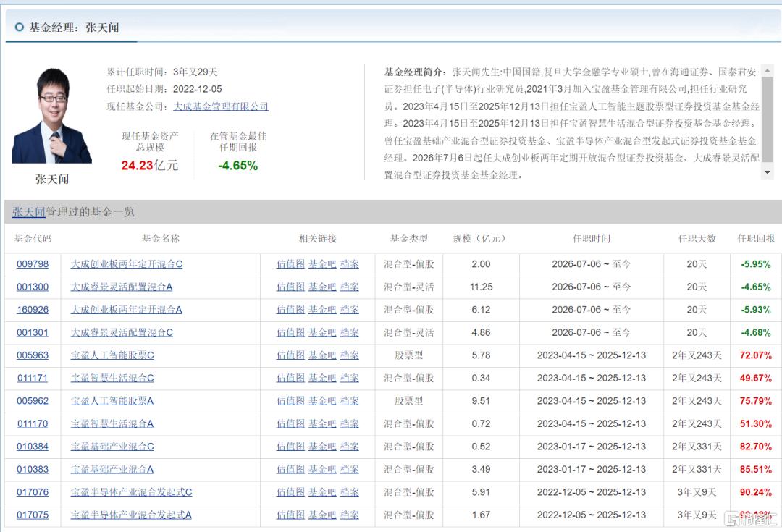This screenshot has width=782, height=532.
Task: Open 估值图 for fund 005962 row
Action: [x=290, y=401]
